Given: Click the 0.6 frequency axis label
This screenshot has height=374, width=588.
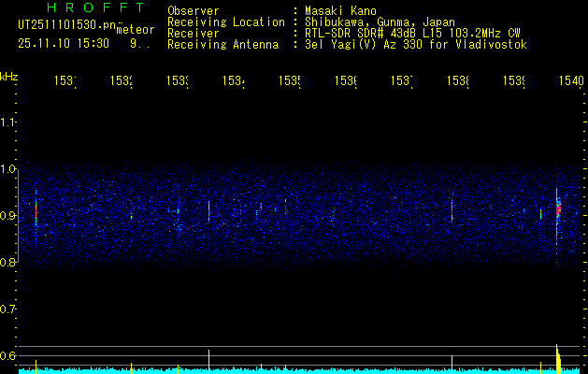Looking at the screenshot, I should tap(7, 355).
